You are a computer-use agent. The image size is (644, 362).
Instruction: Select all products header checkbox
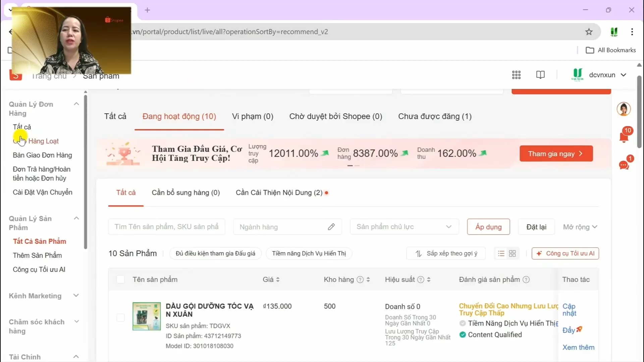pyautogui.click(x=120, y=280)
